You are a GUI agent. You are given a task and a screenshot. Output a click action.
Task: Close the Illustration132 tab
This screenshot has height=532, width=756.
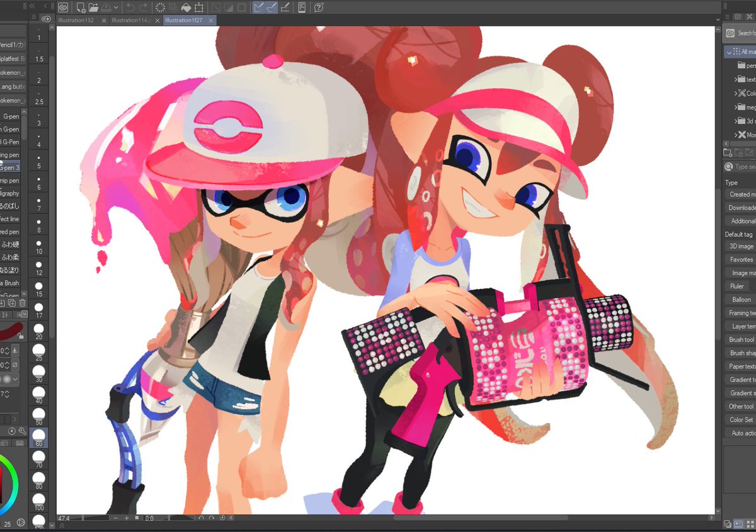pos(104,20)
